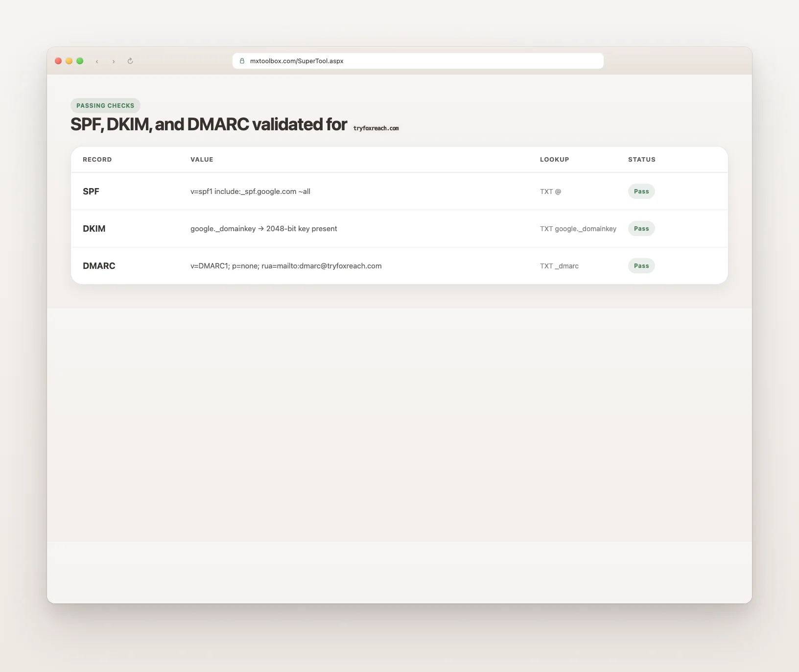
Task: Click the browser forward arrow
Action: [x=114, y=61]
